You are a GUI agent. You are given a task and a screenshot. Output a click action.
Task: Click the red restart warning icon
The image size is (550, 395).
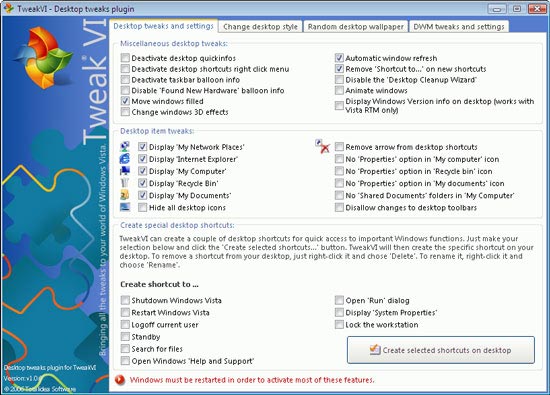click(120, 380)
